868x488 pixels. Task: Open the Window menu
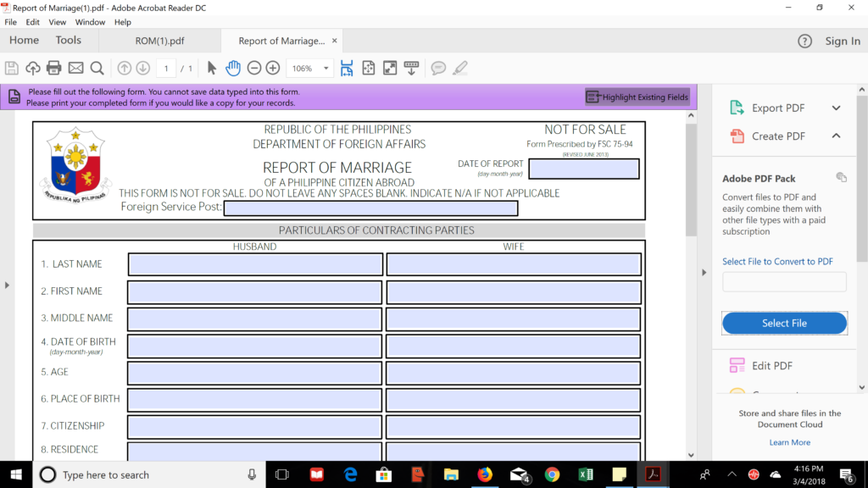point(90,22)
